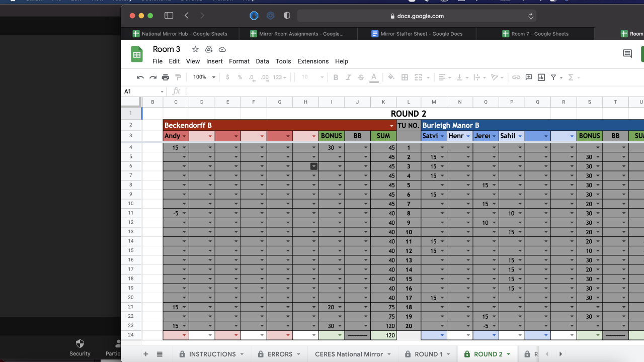644x362 pixels.
Task: Open text wrapping options
Action: pyautogui.click(x=479, y=77)
